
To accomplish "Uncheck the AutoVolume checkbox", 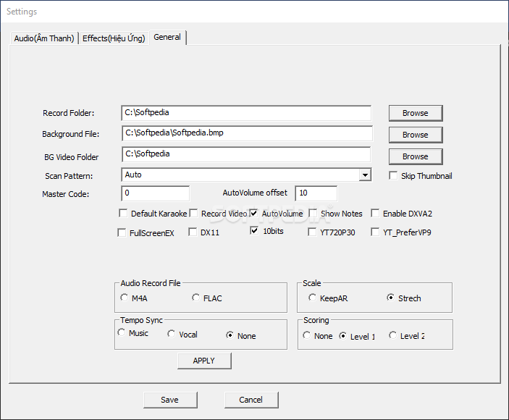I will point(254,214).
